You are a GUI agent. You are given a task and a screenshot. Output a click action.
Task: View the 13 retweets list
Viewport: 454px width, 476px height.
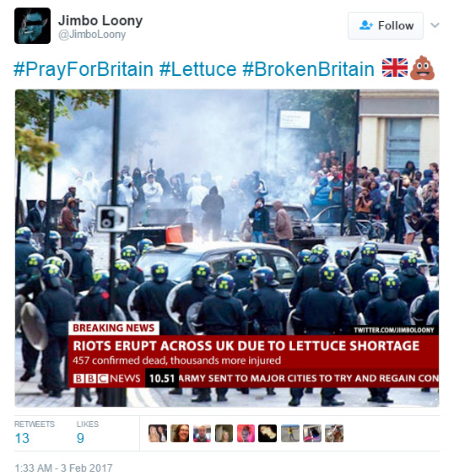pyautogui.click(x=35, y=432)
